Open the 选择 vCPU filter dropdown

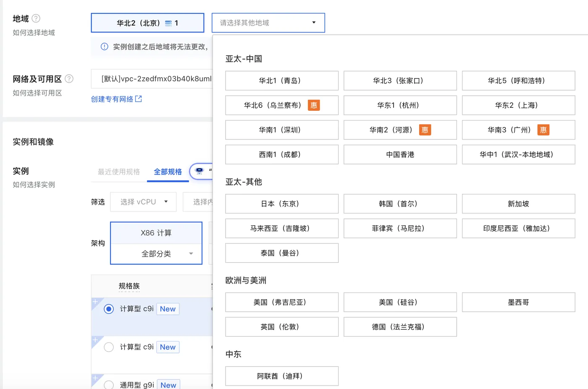coord(143,202)
